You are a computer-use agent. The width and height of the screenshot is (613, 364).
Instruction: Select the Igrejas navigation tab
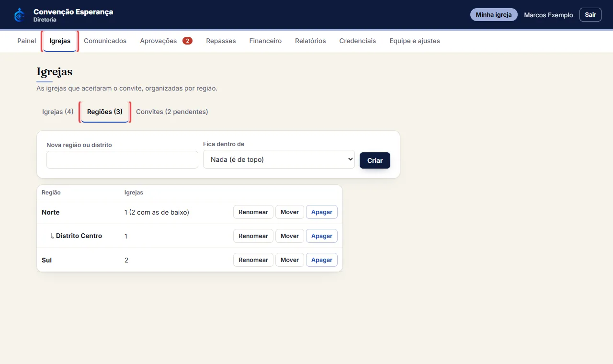[60, 41]
